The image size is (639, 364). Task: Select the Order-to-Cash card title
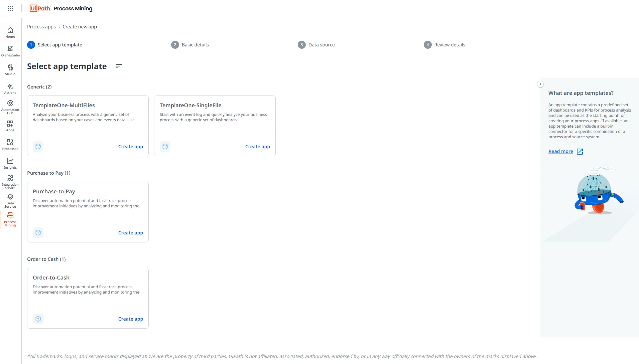[x=51, y=278]
